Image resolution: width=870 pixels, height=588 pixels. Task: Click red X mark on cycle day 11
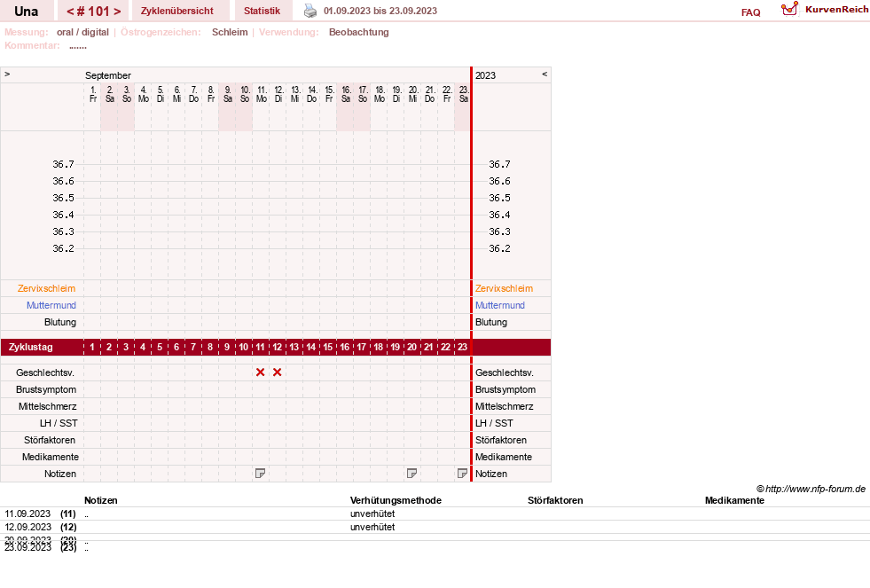coord(260,372)
